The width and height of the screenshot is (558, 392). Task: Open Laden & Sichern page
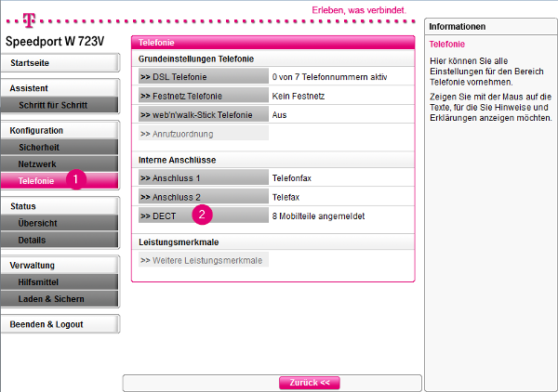point(60,299)
